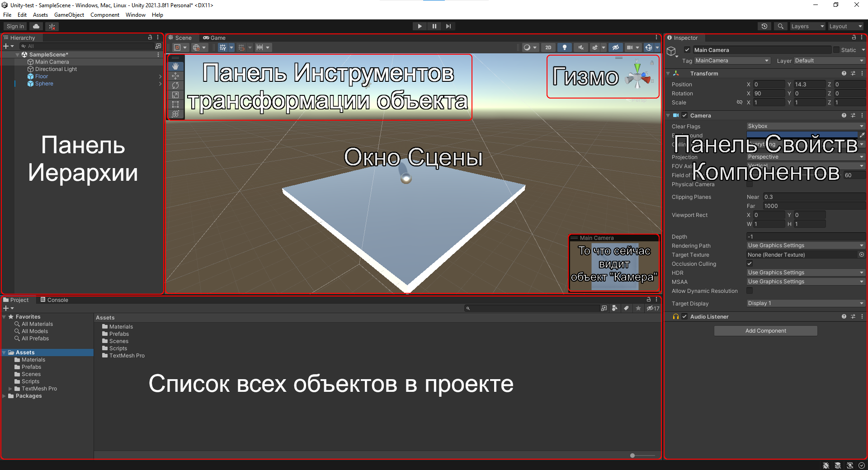Expand the Packages folder arrow in Project

click(5, 396)
